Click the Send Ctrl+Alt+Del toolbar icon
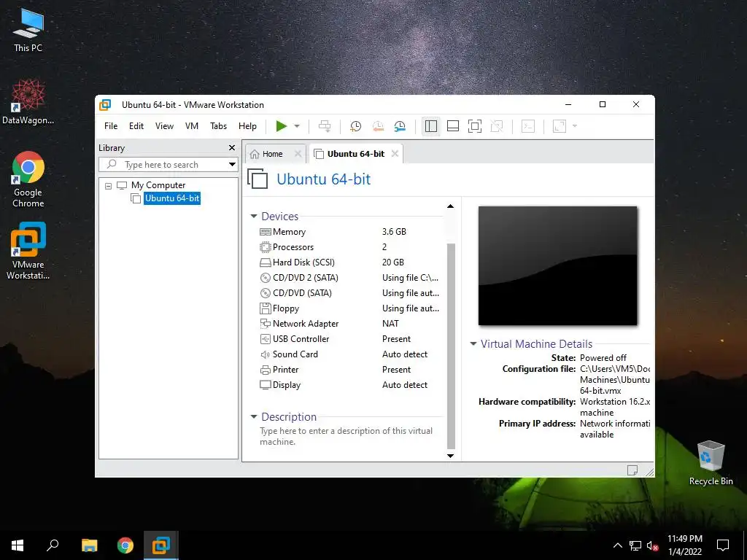This screenshot has height=560, width=747. 325,126
